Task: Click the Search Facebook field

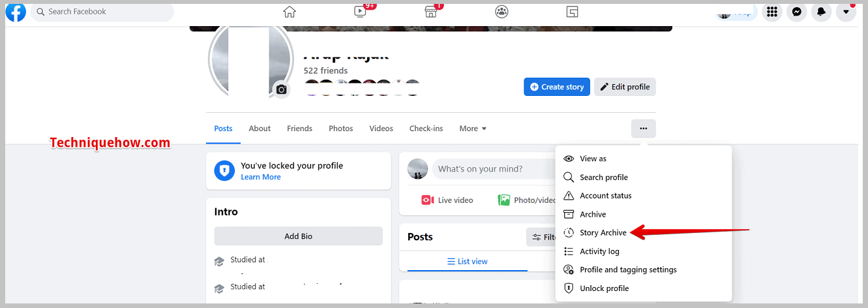Action: 102,12
